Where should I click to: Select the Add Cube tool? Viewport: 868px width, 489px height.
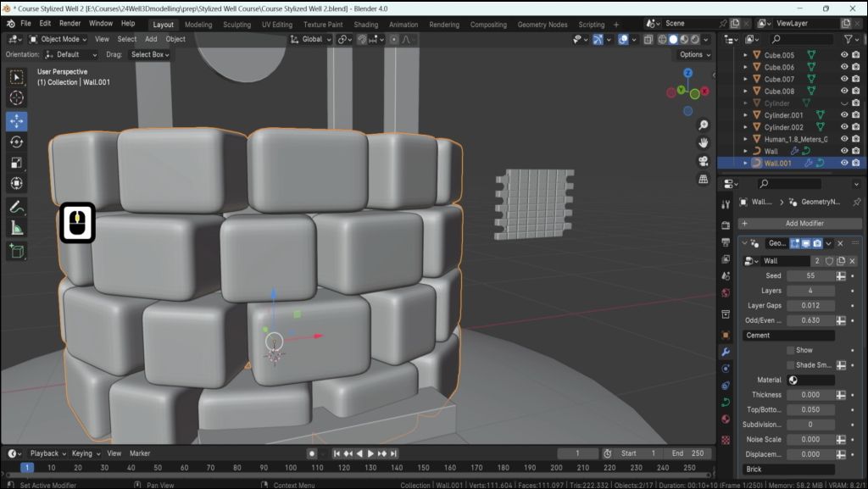[x=17, y=252]
